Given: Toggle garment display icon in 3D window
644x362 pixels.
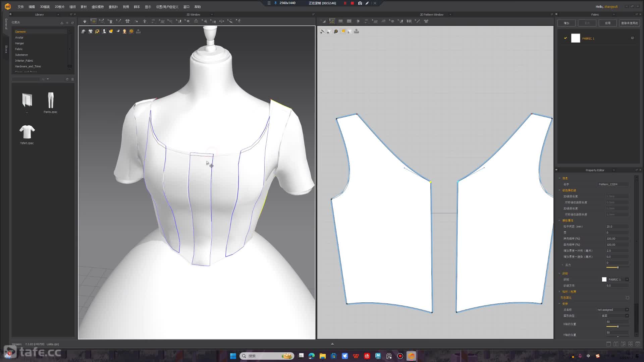Looking at the screenshot, I should (83, 32).
